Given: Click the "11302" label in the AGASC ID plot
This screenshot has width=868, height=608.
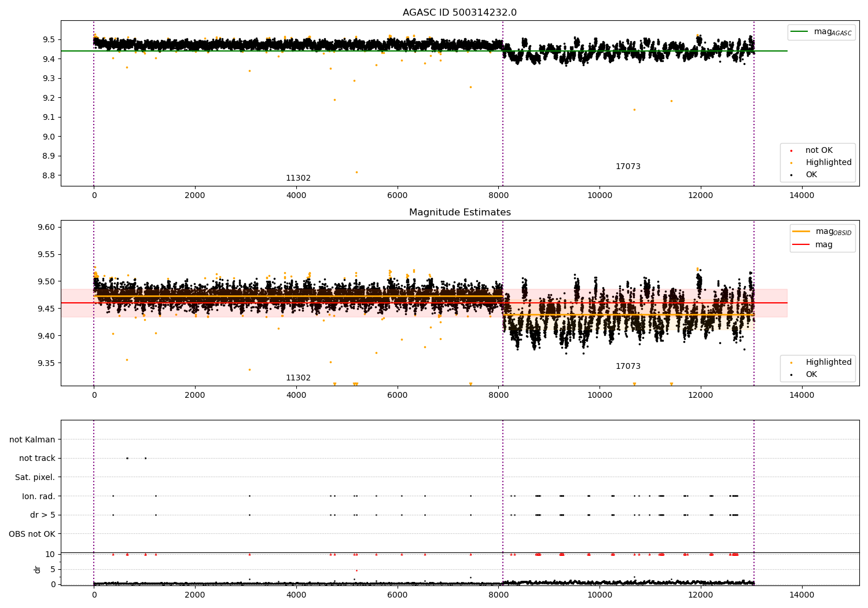Looking at the screenshot, I should (298, 178).
